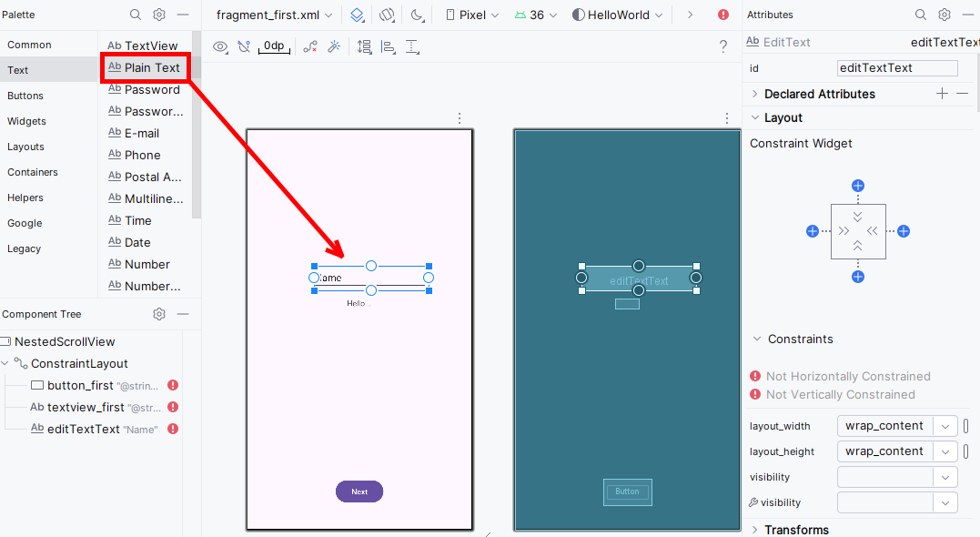Open the Select Design Surface layers icon
Image resolution: width=980 pixels, height=537 pixels.
click(358, 15)
